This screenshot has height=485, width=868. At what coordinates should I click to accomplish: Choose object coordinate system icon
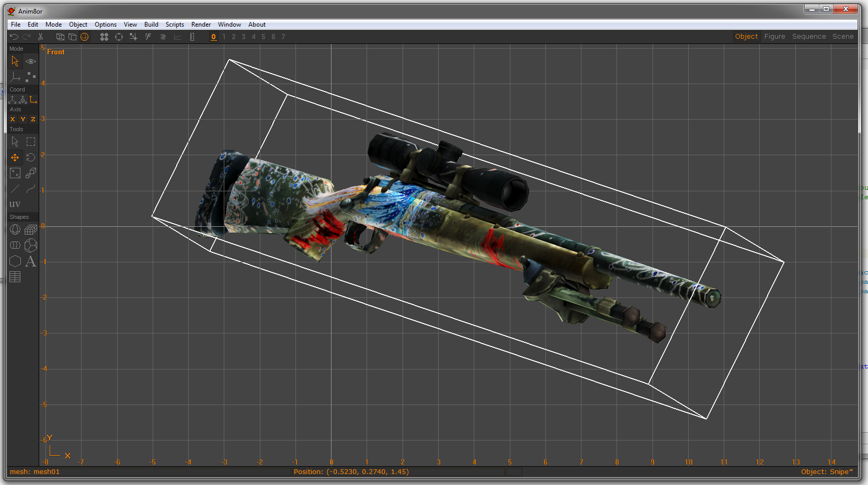point(22,99)
